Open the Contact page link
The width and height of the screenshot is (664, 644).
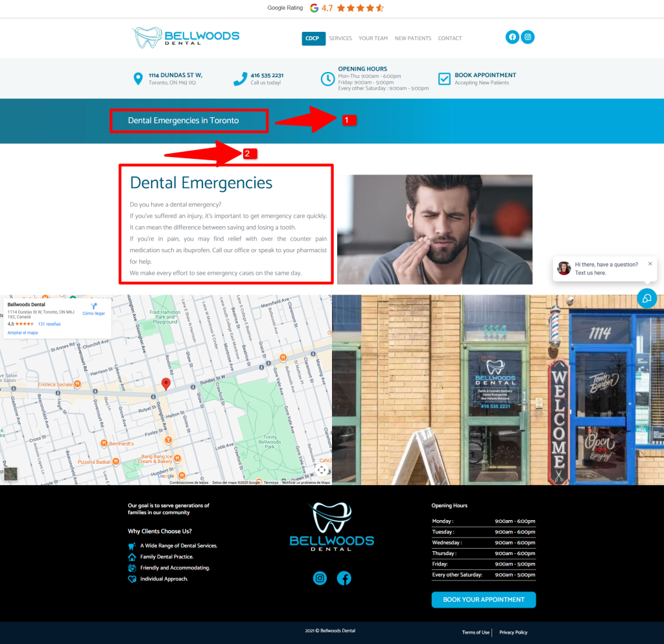click(x=450, y=38)
